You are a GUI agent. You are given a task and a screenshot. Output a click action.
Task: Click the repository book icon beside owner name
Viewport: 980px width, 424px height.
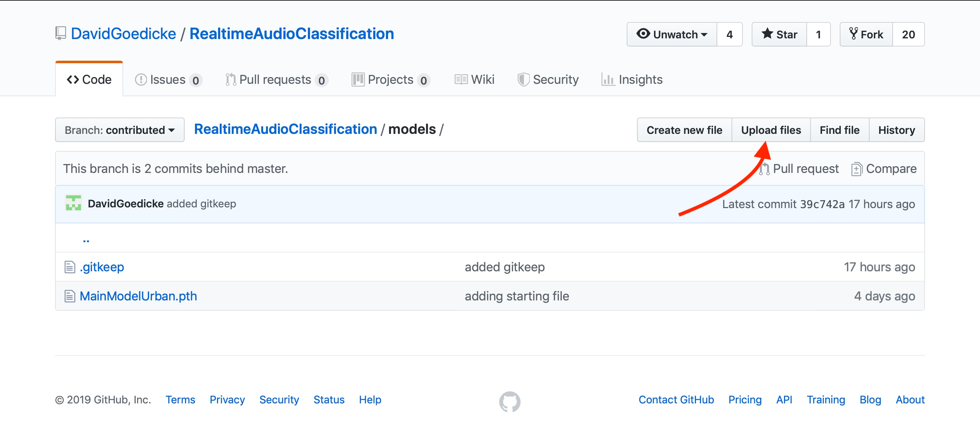point(61,33)
